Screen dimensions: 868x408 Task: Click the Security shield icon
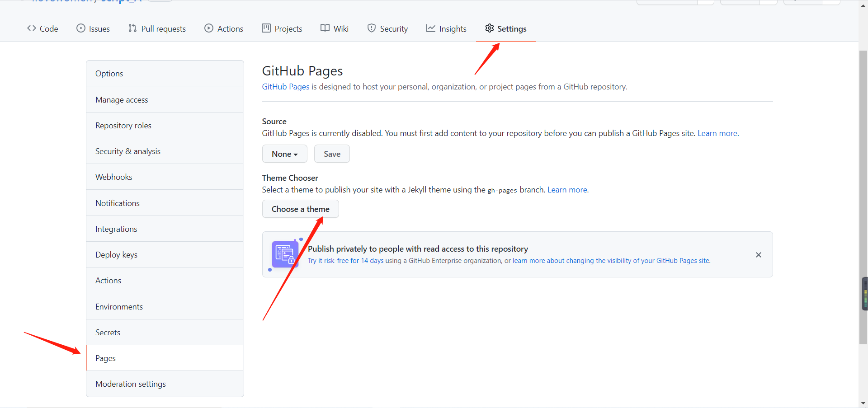click(372, 28)
